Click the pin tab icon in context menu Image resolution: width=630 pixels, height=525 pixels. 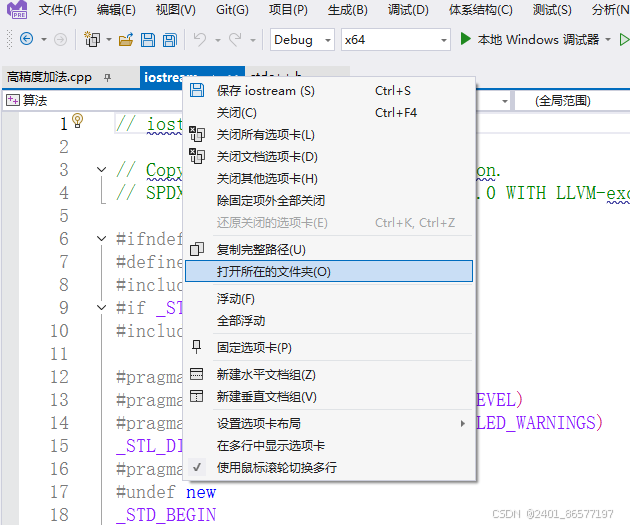pyautogui.click(x=196, y=347)
